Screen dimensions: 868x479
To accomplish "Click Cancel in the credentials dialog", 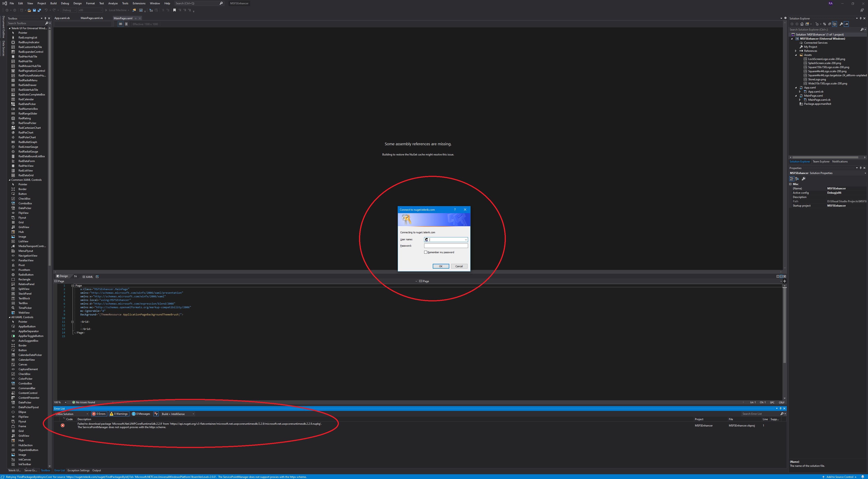I will [x=459, y=266].
